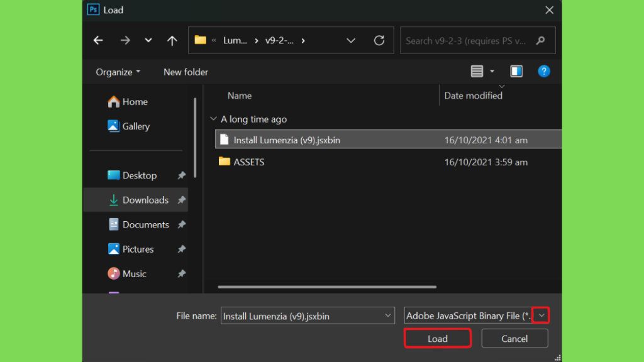644x362 pixels.
Task: Collapse the 'A long time ago' group
Action: (213, 119)
